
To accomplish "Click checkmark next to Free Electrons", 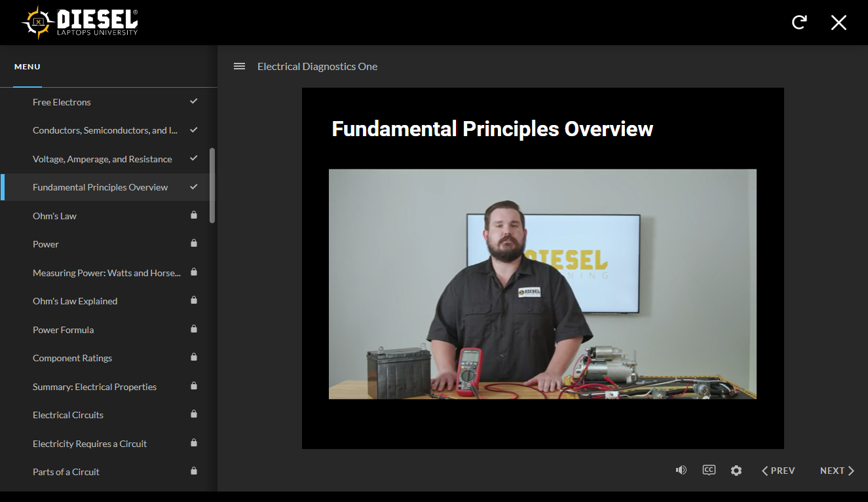I will click(x=194, y=101).
